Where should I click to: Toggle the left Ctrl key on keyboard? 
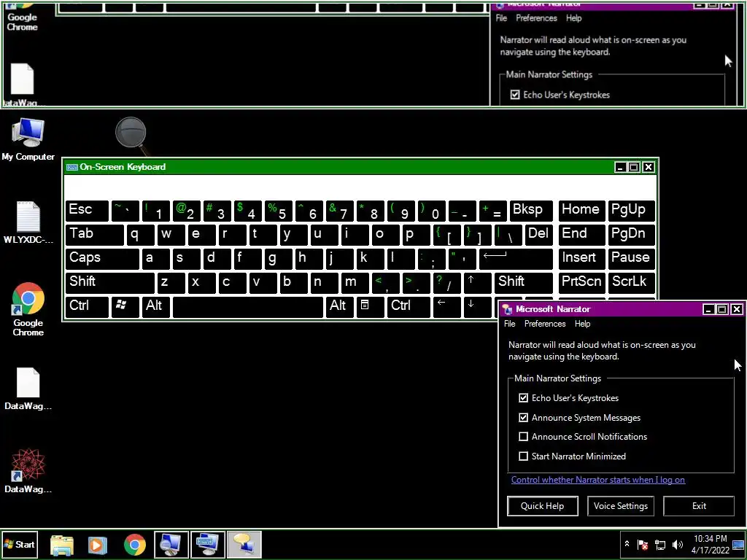88,306
